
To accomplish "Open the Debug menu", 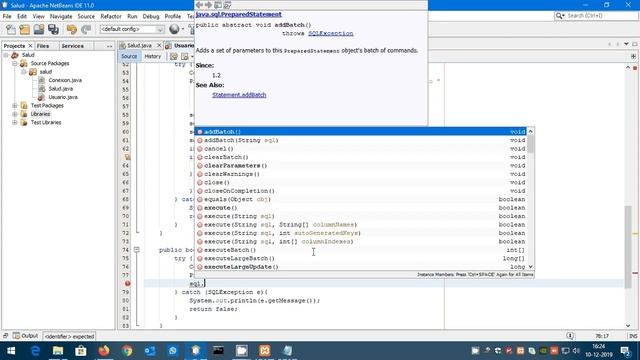I will coord(151,16).
